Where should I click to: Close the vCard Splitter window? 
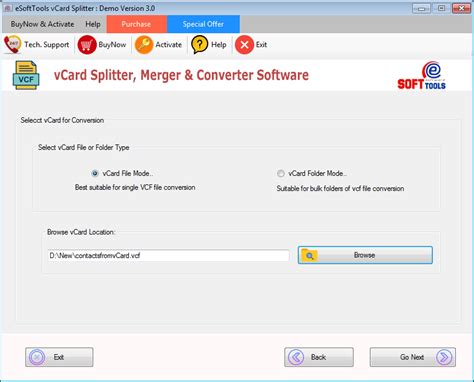[x=461, y=8]
